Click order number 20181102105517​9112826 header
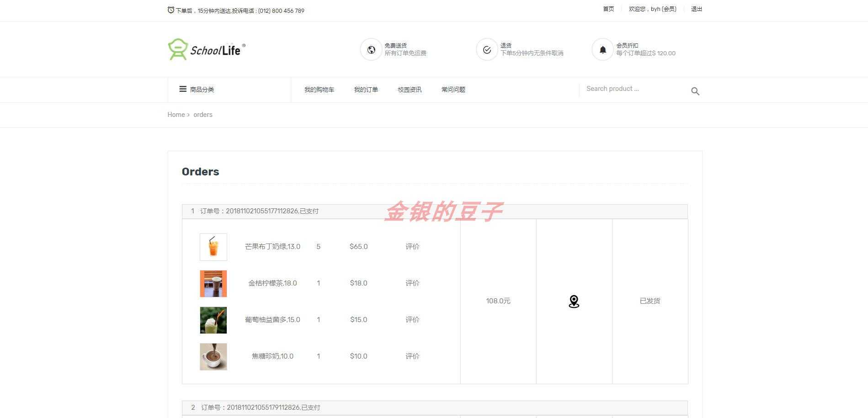The image size is (868, 418). [435, 407]
